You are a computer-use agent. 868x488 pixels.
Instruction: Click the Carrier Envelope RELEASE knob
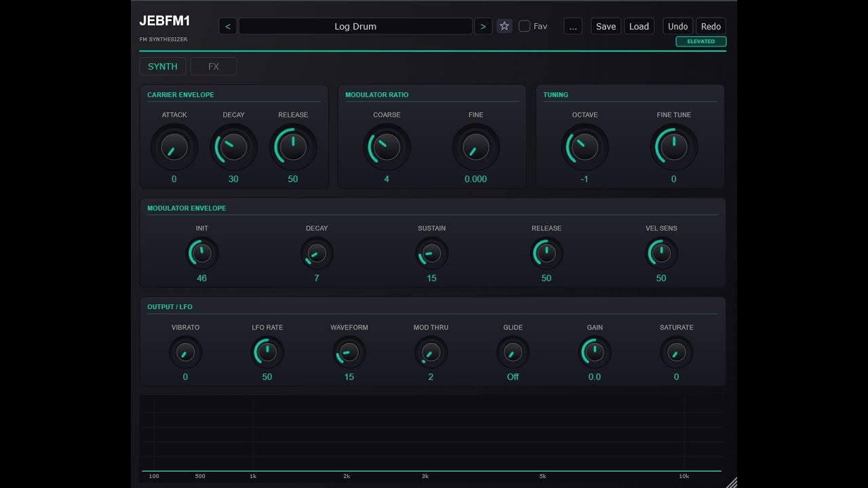[293, 147]
